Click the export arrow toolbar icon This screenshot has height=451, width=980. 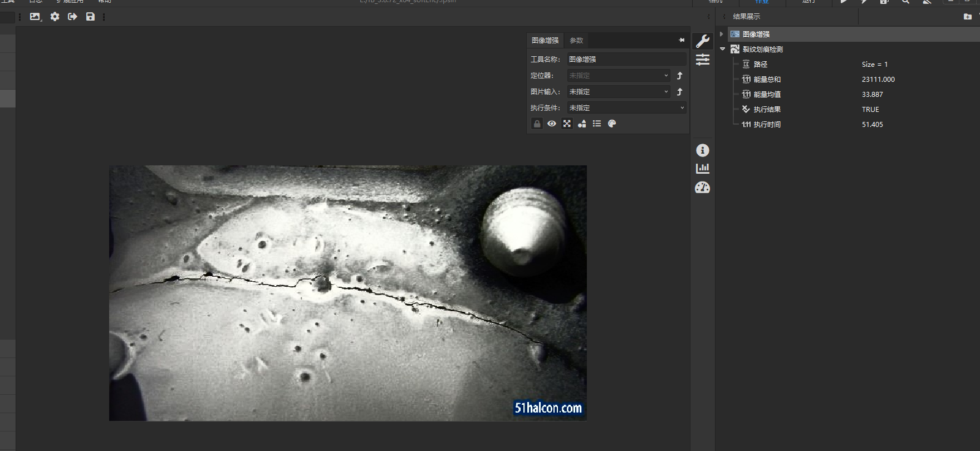coord(72,17)
